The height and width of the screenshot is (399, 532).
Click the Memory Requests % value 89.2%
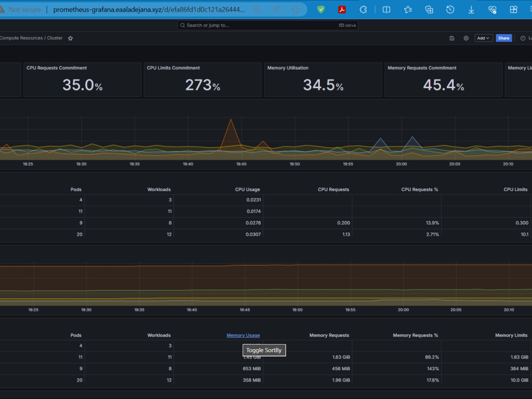tap(432, 358)
